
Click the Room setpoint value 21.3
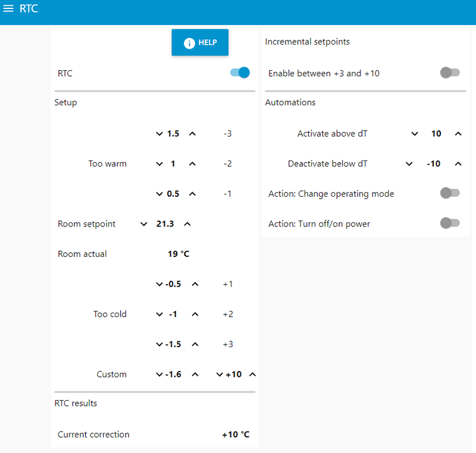[x=164, y=224]
